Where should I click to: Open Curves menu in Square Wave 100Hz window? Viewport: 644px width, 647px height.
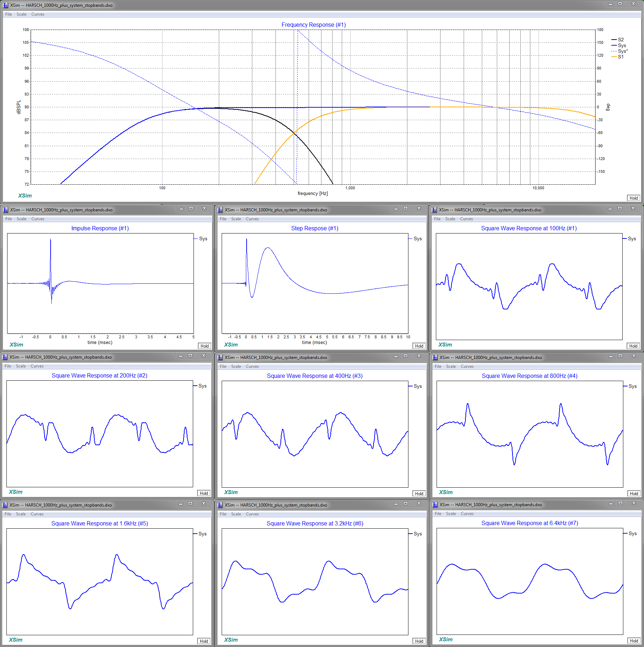pos(467,219)
